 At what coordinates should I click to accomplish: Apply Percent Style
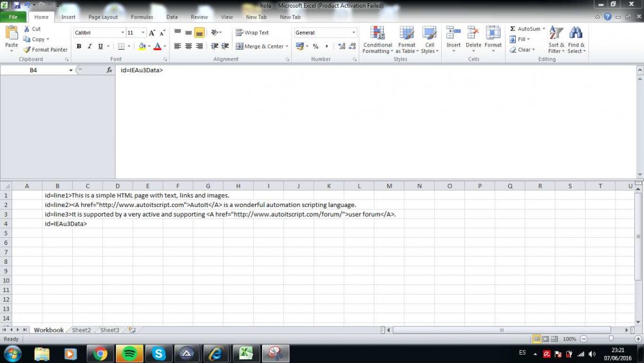tap(316, 46)
